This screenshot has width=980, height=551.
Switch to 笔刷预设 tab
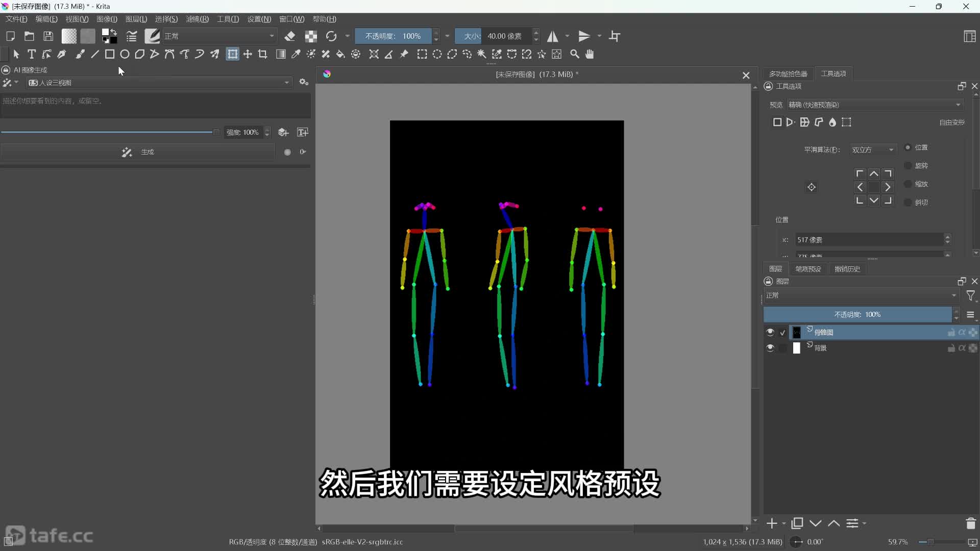tap(808, 269)
